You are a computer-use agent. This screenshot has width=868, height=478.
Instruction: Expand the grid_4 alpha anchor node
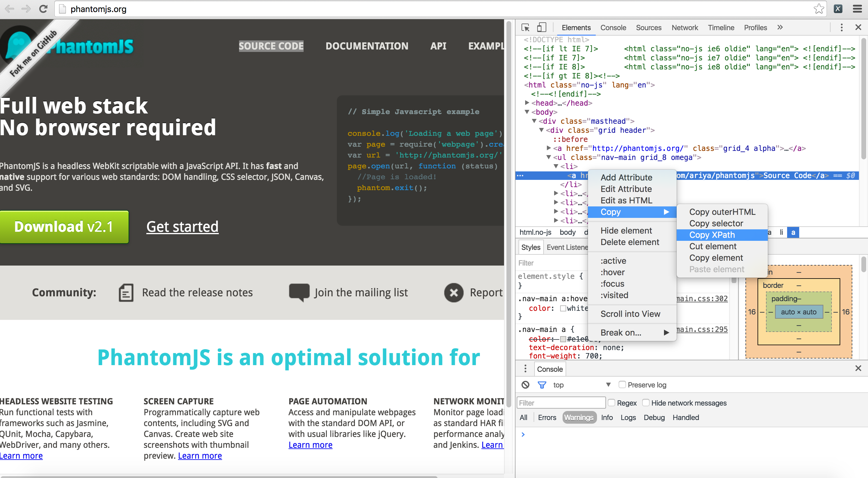coord(549,148)
